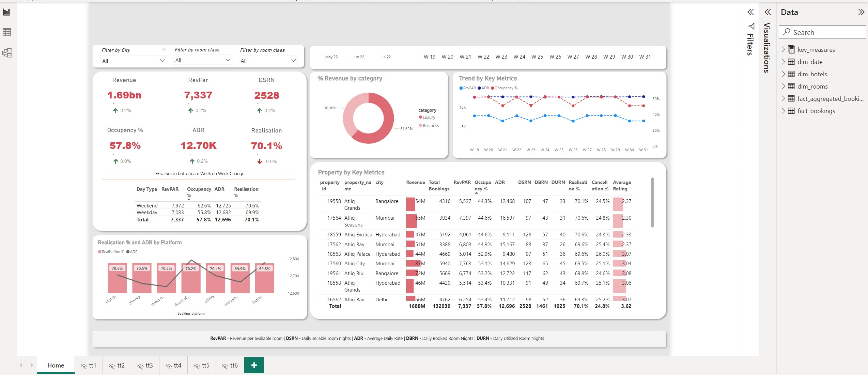
Task: Expand the fact_bookings table in Data pane
Action: click(x=783, y=111)
